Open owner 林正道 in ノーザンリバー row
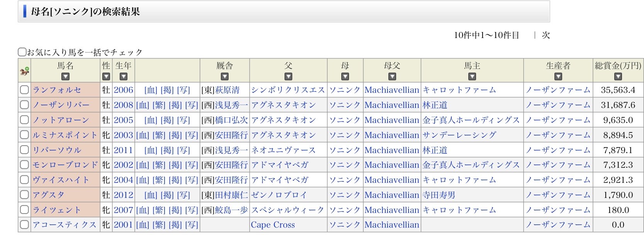This screenshot has width=644, height=241. (435, 105)
